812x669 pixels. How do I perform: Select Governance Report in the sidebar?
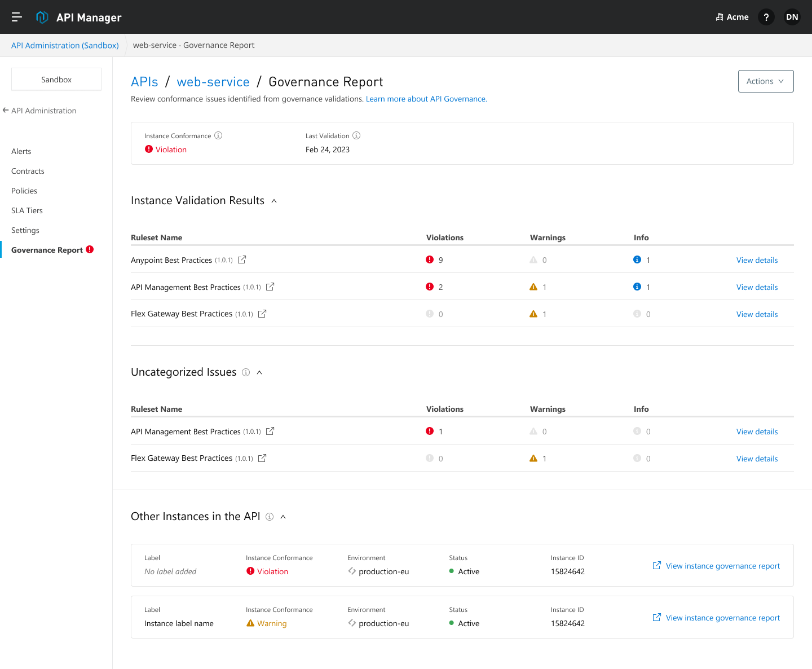point(47,250)
